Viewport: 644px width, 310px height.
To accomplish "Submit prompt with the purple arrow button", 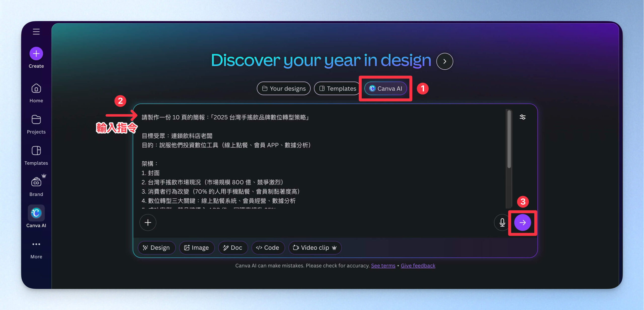I will (x=522, y=223).
